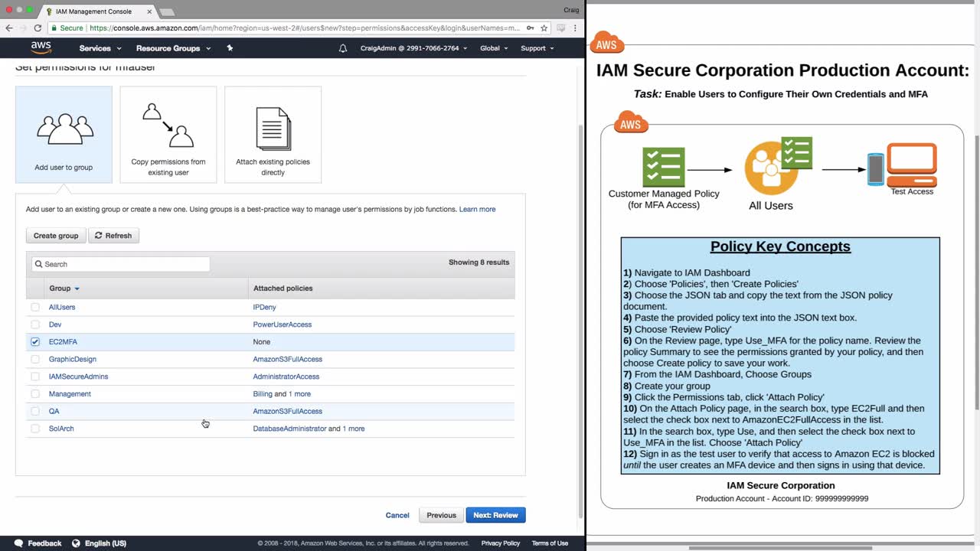The width and height of the screenshot is (980, 551).
Task: Open the Management group link
Action: click(70, 394)
